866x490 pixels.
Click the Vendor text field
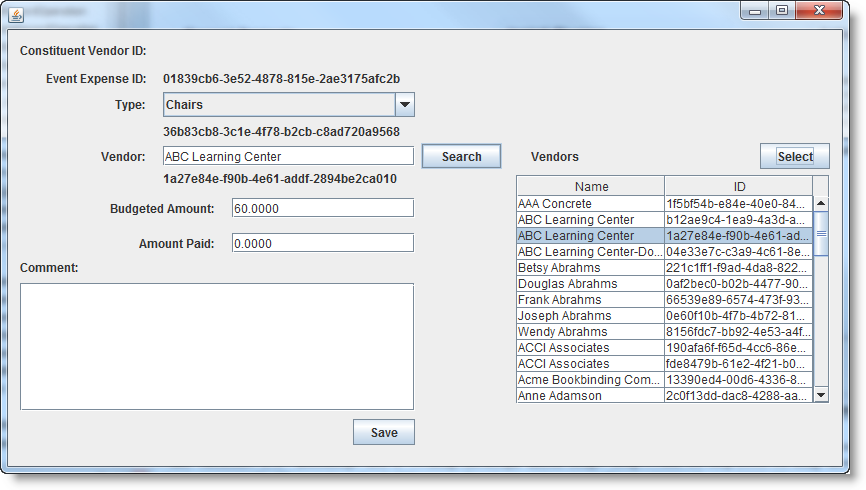[x=288, y=156]
